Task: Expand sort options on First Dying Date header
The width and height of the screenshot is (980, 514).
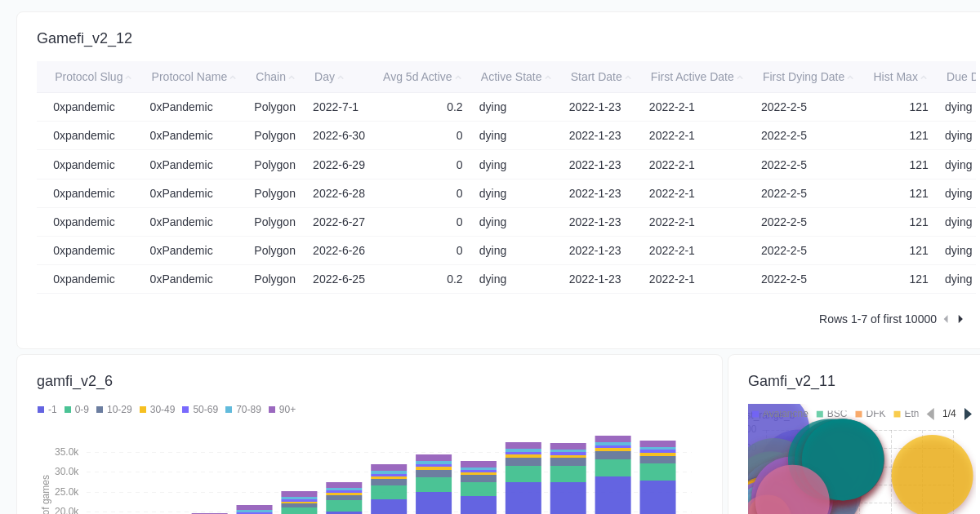Action: tap(851, 77)
